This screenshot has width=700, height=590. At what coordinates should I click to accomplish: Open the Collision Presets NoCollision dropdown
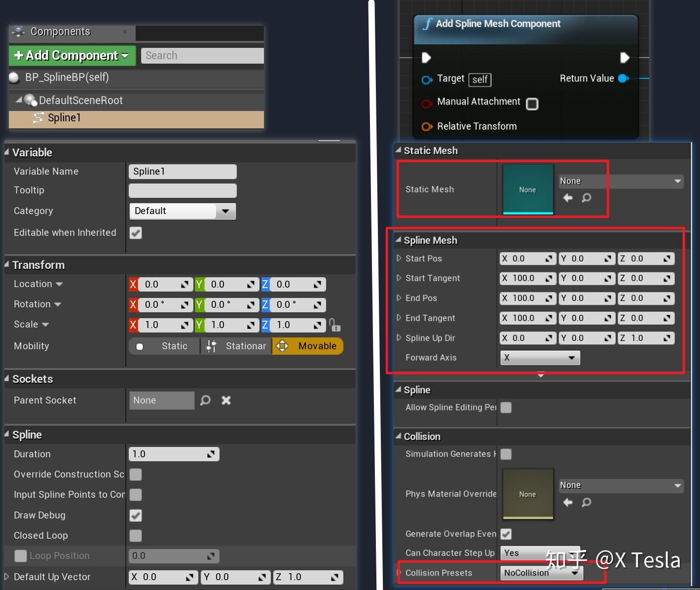click(542, 573)
